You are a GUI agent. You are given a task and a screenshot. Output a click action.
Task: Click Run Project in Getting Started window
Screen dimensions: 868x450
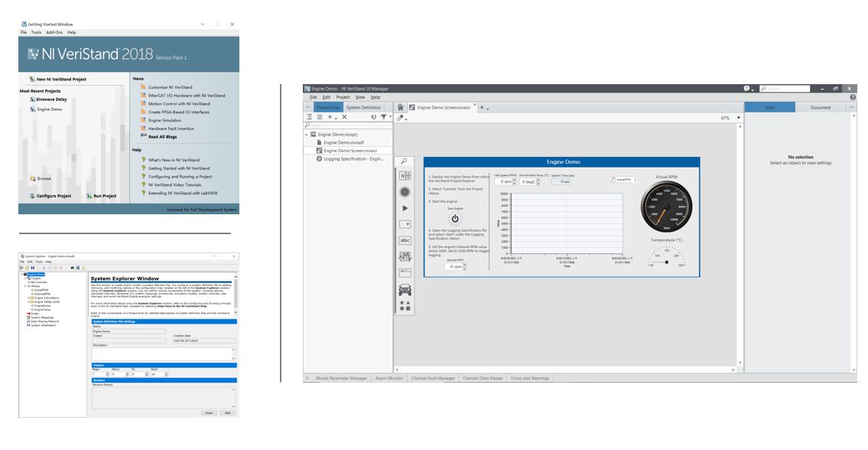[101, 196]
